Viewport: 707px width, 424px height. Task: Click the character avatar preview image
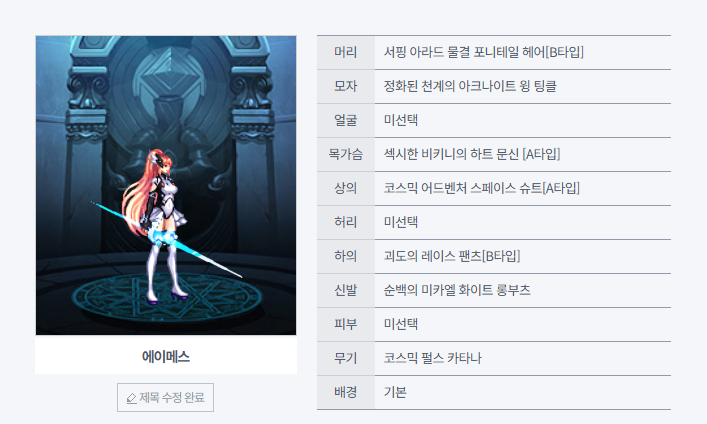click(x=166, y=185)
